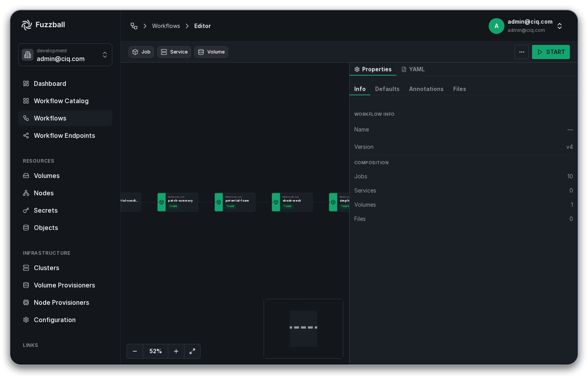Click the green A avatar
The width and height of the screenshot is (588, 378).
[497, 26]
